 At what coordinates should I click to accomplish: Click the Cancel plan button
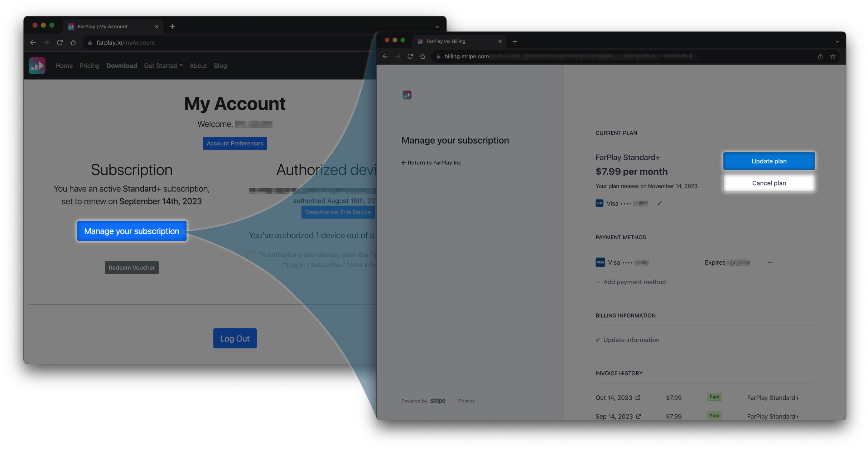click(x=769, y=183)
